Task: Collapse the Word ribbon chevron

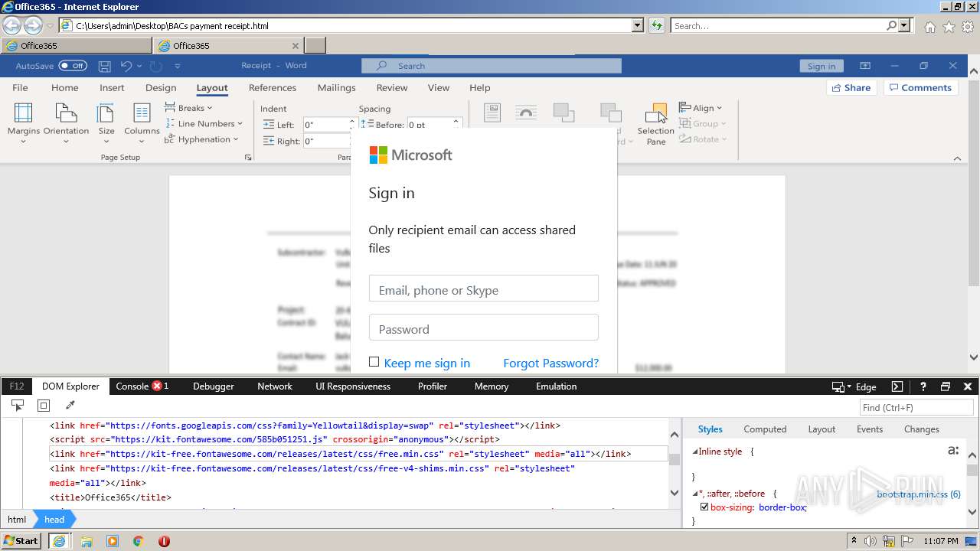Action: (957, 158)
